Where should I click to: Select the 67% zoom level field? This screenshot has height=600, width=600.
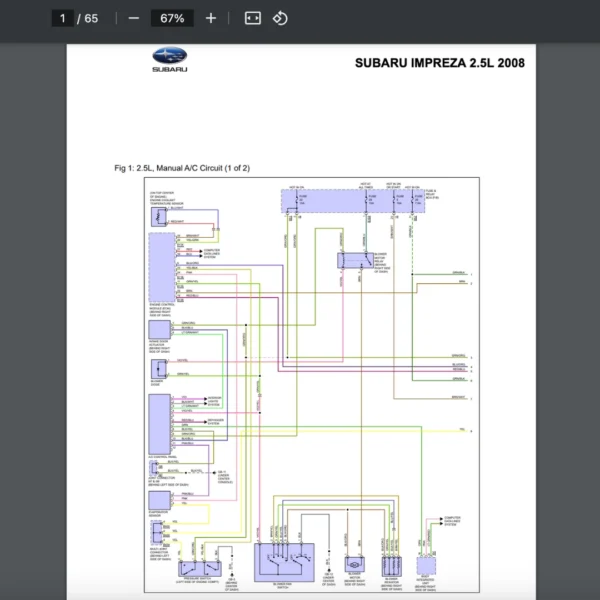172,18
